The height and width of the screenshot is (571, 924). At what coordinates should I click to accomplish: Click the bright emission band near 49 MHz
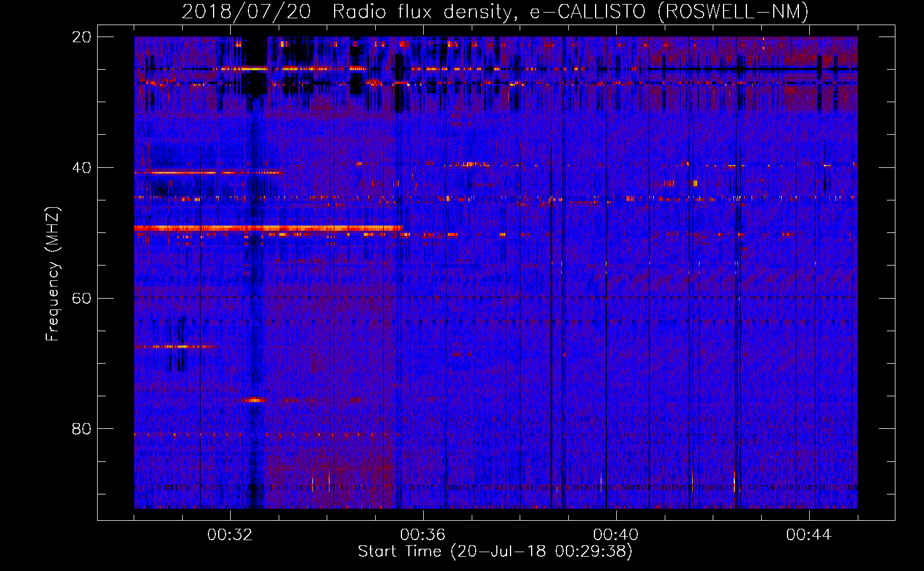[268, 228]
